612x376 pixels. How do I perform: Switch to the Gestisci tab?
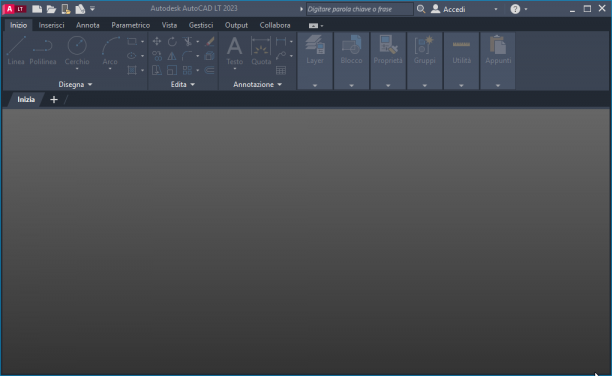[201, 25]
